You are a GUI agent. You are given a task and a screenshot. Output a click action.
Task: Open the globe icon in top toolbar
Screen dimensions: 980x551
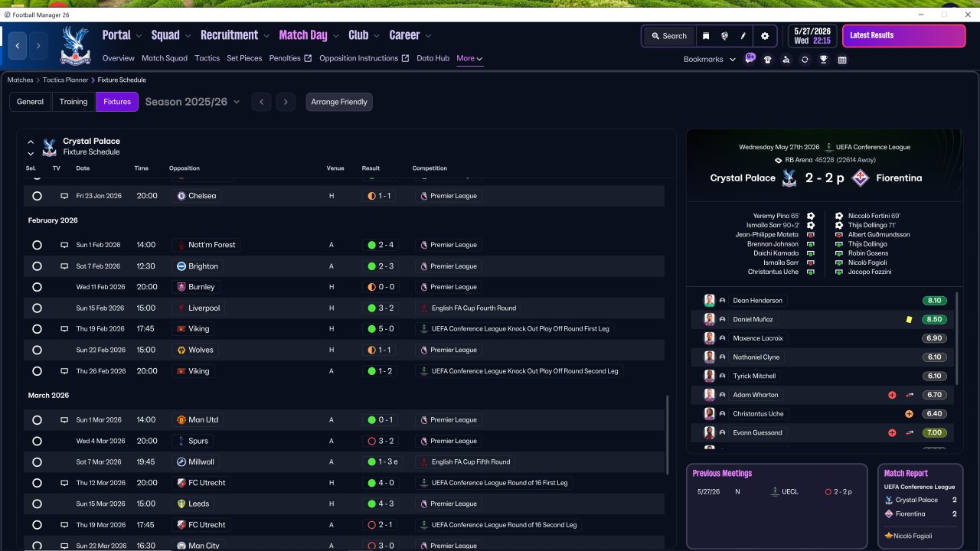724,36
